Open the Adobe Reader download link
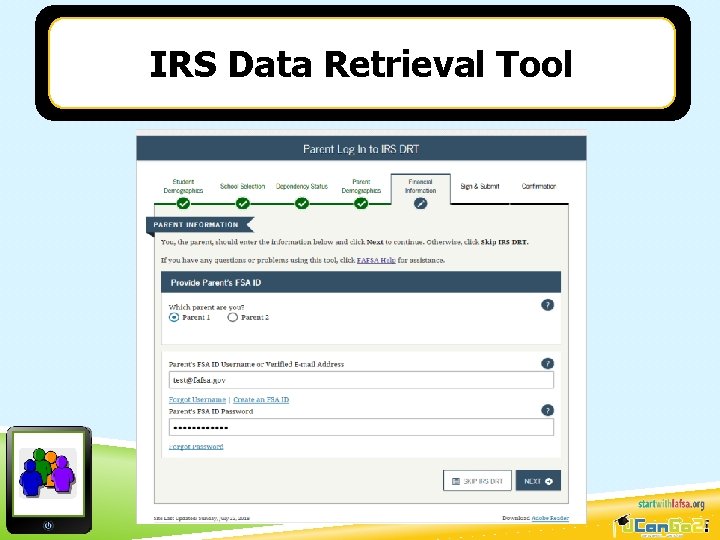Viewport: 720px width, 540px height. click(550, 518)
